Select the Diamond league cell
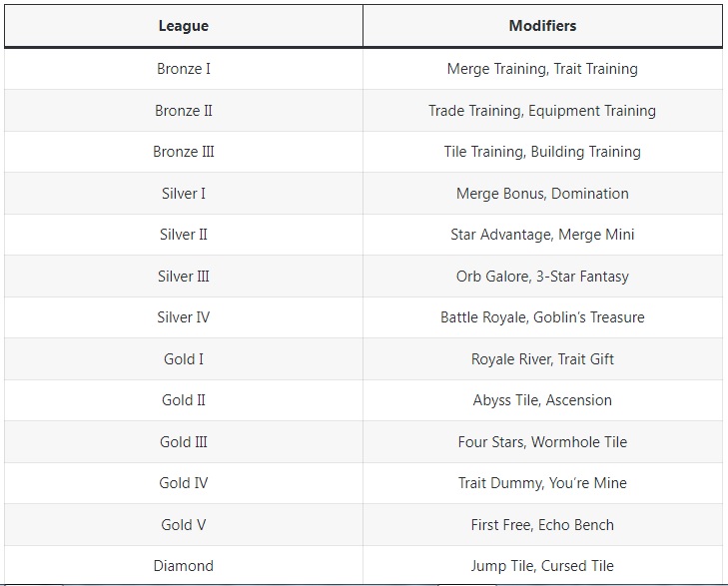 click(184, 566)
